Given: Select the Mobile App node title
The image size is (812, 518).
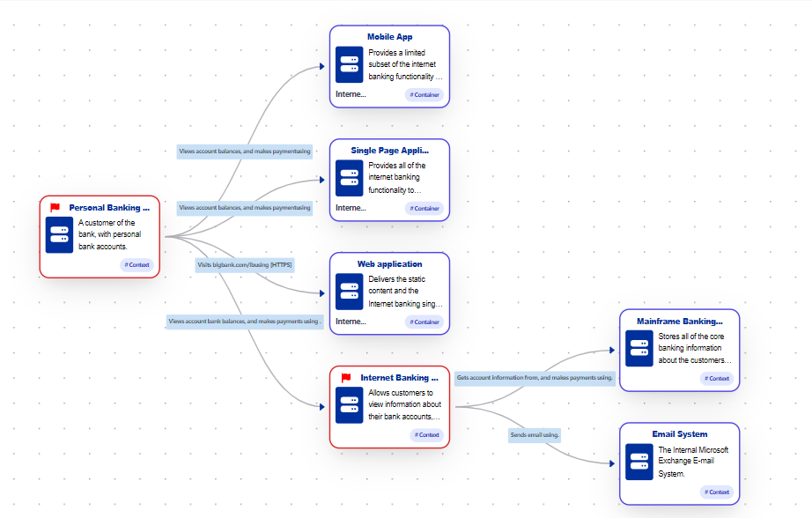Looking at the screenshot, I should [389, 37].
